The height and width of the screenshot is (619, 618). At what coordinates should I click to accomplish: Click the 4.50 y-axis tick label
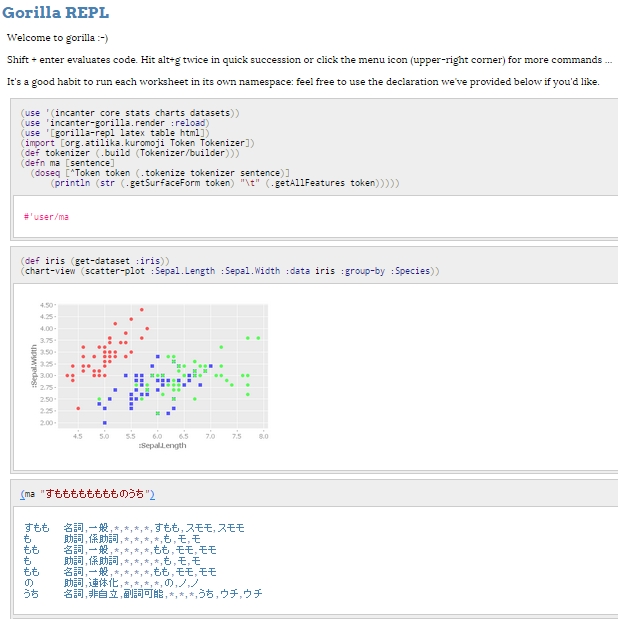(x=46, y=305)
